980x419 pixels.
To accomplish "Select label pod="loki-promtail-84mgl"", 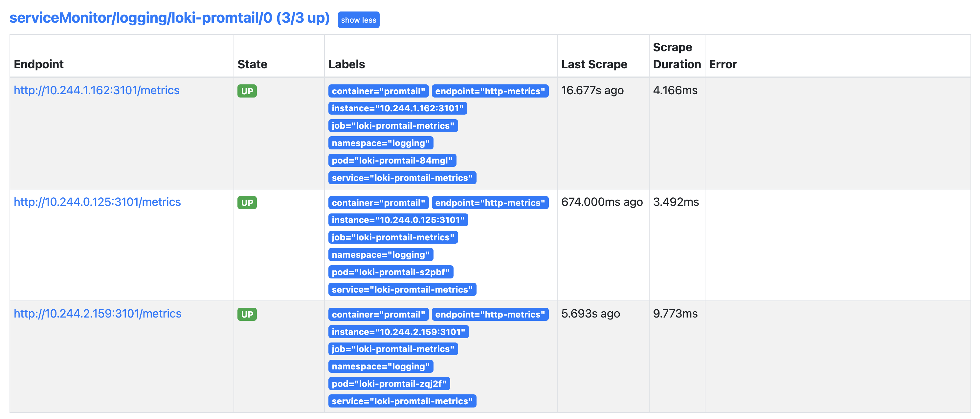I will 392,161.
